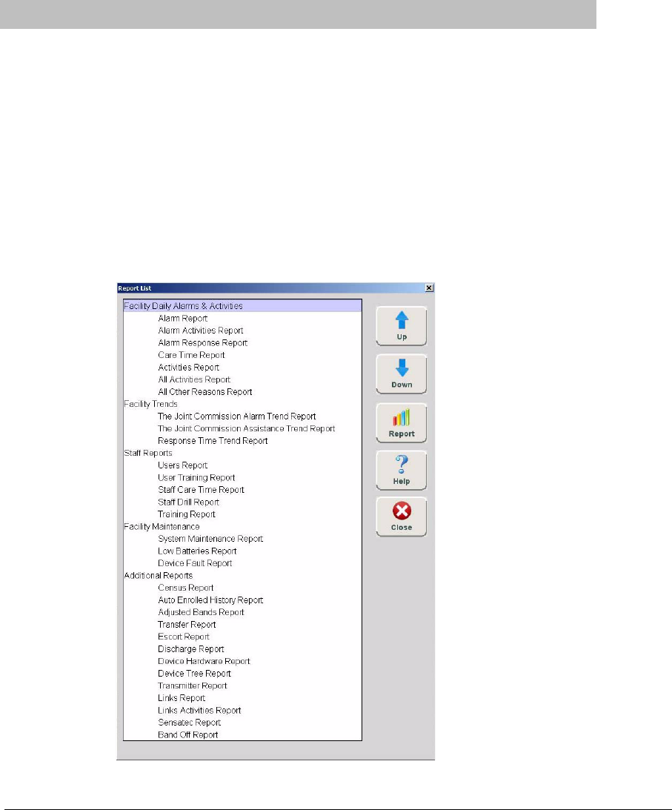Select All Other Reasons Report
This screenshot has height=810, width=672.
[x=205, y=392]
